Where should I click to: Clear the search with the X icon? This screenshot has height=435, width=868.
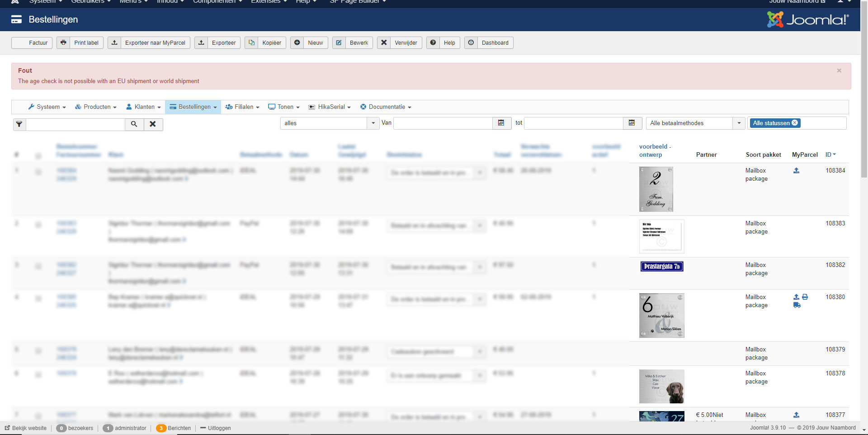click(x=153, y=124)
